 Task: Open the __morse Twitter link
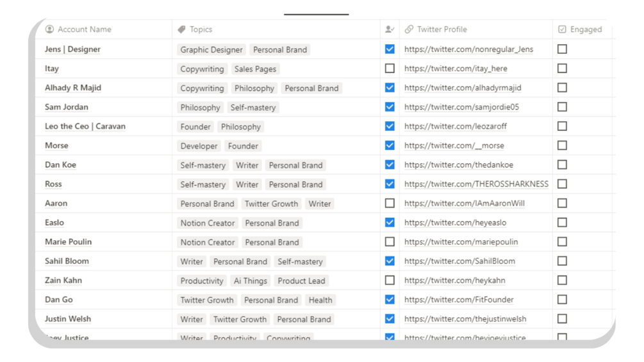click(x=454, y=145)
